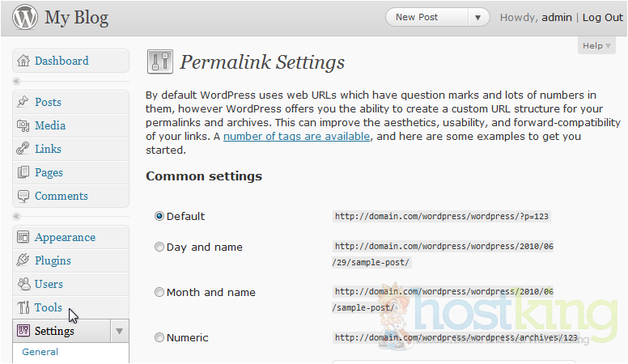Click the WordPress logo icon

(24, 17)
